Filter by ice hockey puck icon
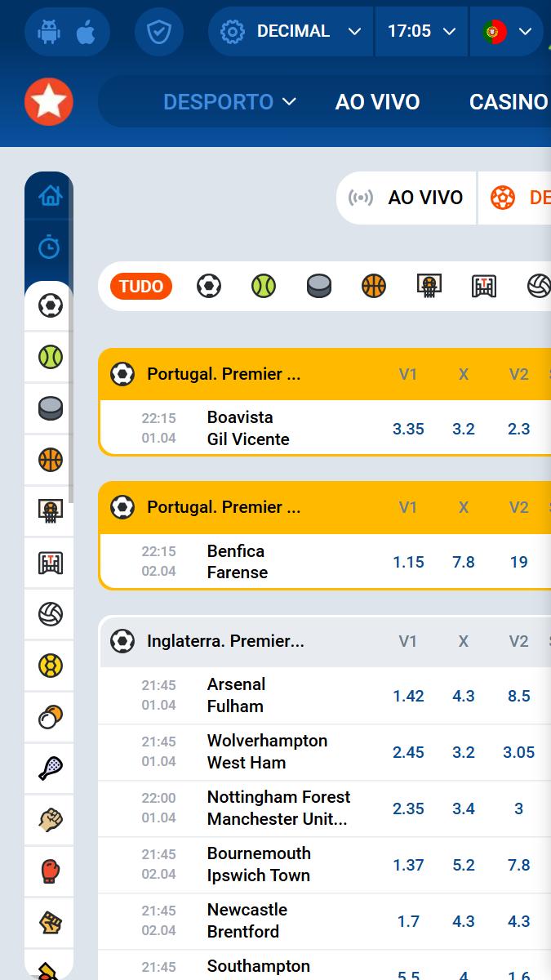 (319, 286)
